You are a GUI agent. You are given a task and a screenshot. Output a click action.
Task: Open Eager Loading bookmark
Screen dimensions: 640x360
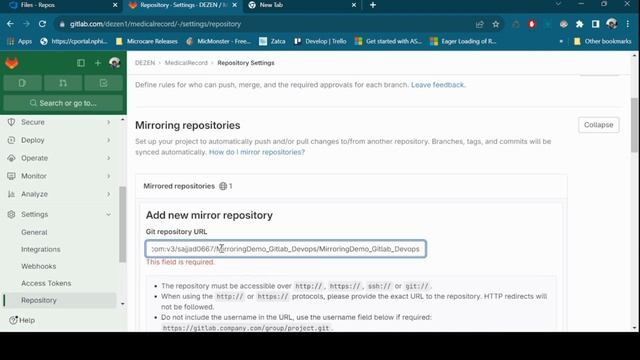pyautogui.click(x=464, y=41)
